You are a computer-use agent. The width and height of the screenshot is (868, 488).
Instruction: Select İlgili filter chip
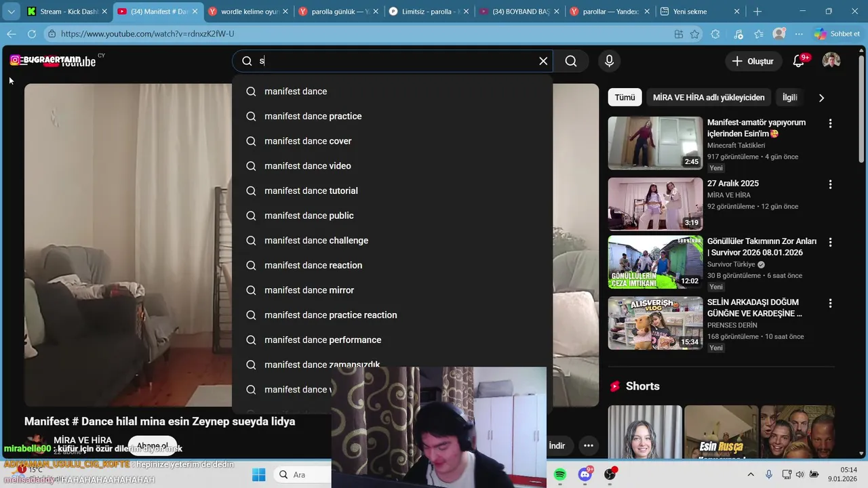pos(790,98)
